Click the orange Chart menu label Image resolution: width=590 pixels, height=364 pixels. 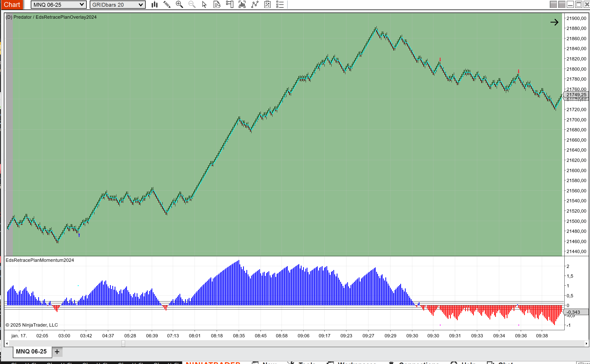(12, 5)
